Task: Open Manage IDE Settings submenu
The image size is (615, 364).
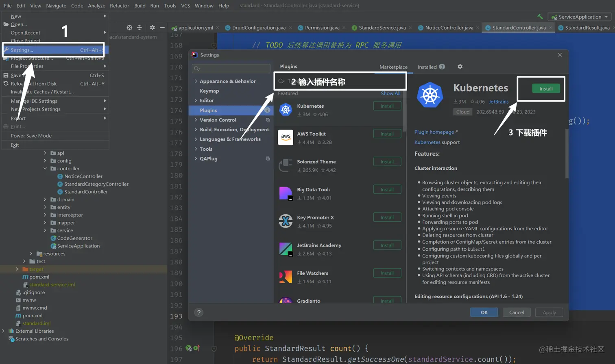Action: pyautogui.click(x=55, y=101)
